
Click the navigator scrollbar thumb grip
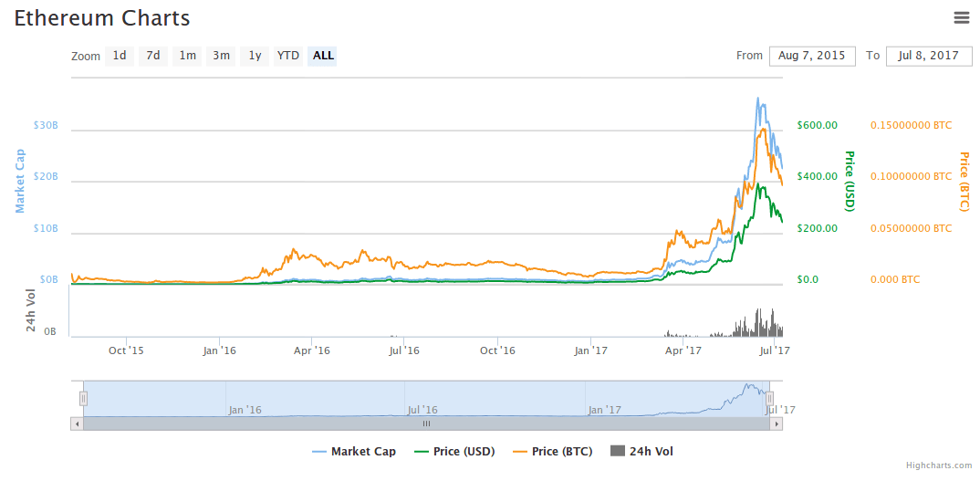pos(427,423)
